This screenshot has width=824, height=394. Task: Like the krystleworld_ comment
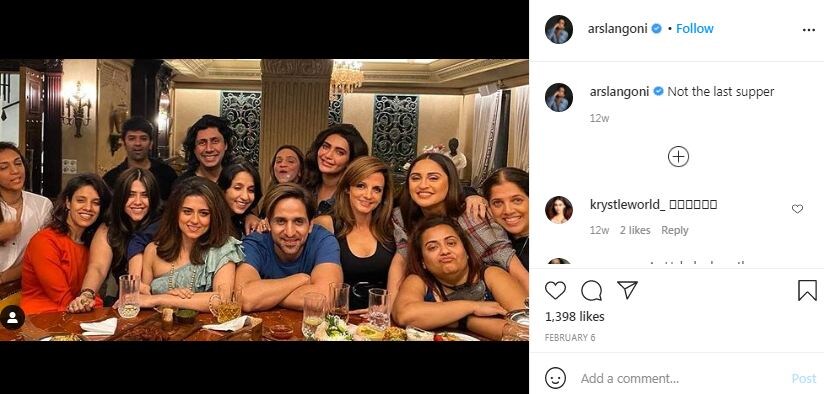(797, 209)
